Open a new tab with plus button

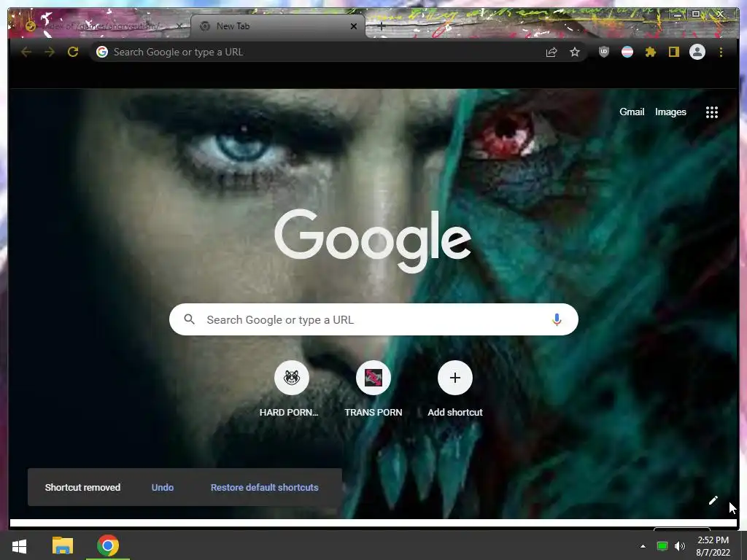point(381,26)
